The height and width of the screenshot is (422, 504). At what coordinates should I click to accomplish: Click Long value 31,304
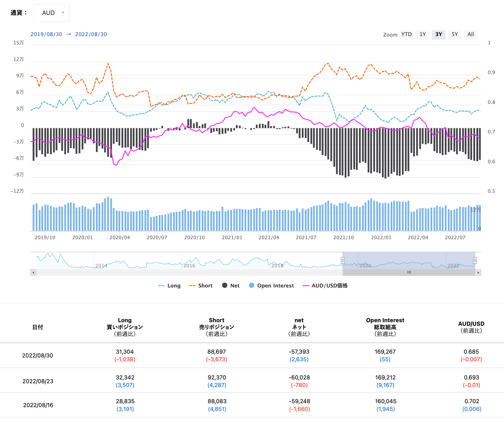tap(125, 352)
